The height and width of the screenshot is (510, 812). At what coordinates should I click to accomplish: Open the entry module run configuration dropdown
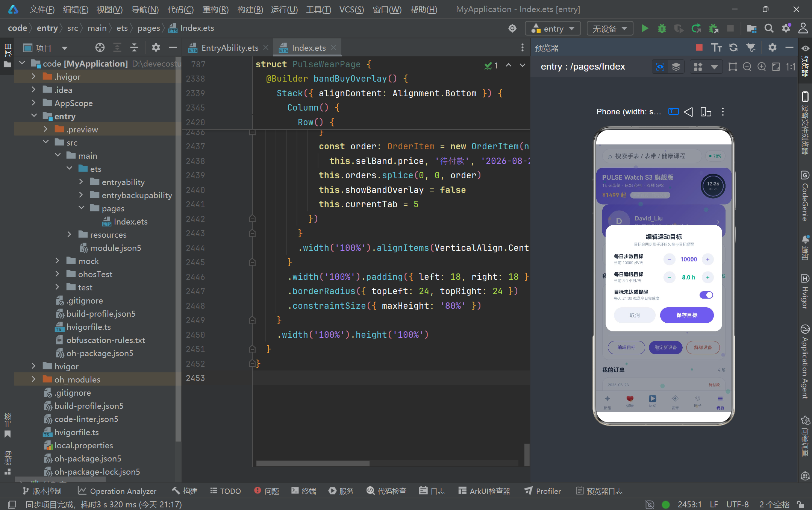553,29
